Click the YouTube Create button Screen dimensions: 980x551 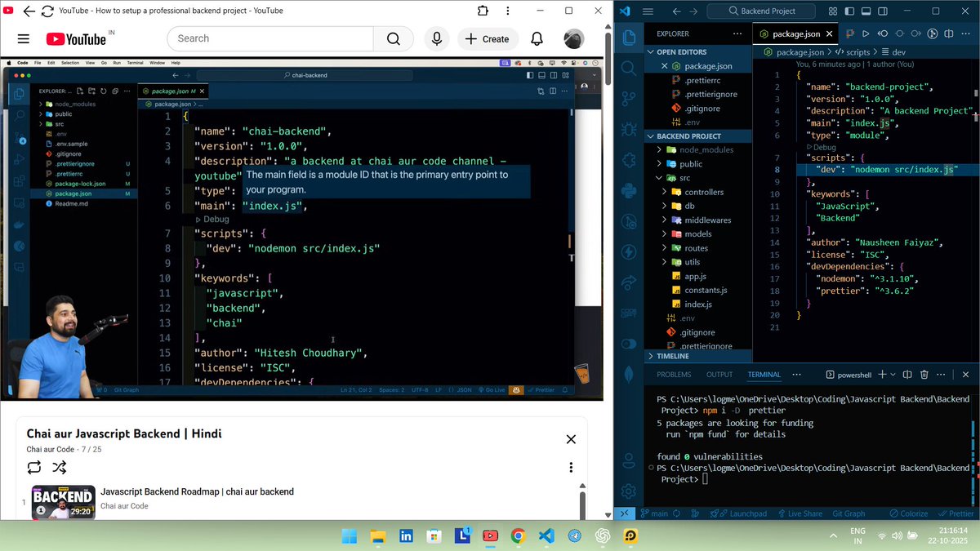[x=488, y=38]
